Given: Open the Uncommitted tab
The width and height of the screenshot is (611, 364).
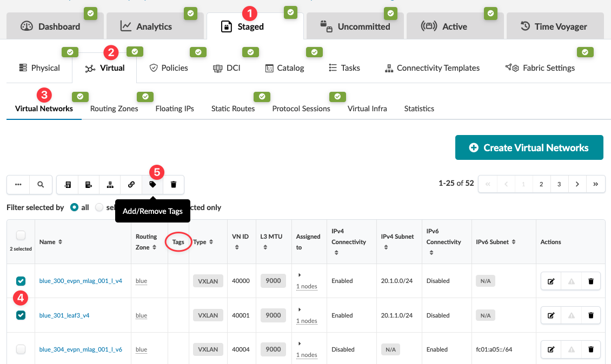Looking at the screenshot, I should tap(355, 26).
